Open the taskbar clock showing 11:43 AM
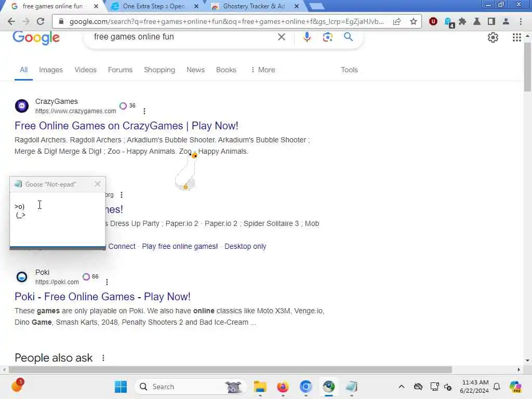Viewport: 532px width, 399px height. (x=475, y=387)
